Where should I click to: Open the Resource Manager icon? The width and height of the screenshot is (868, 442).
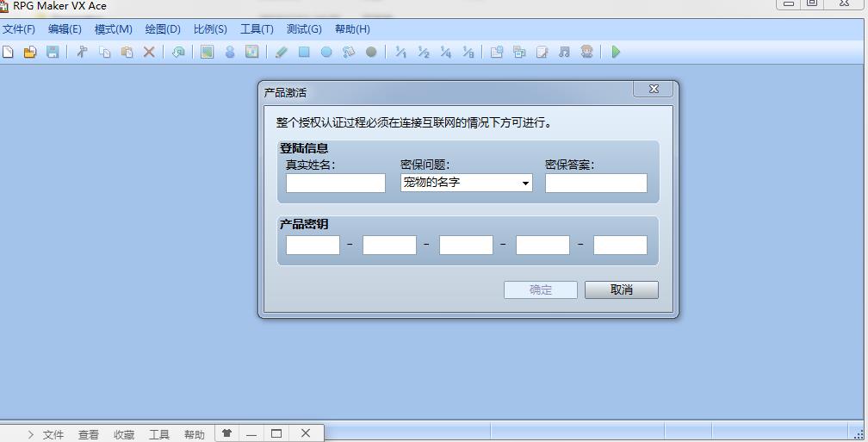pos(519,52)
